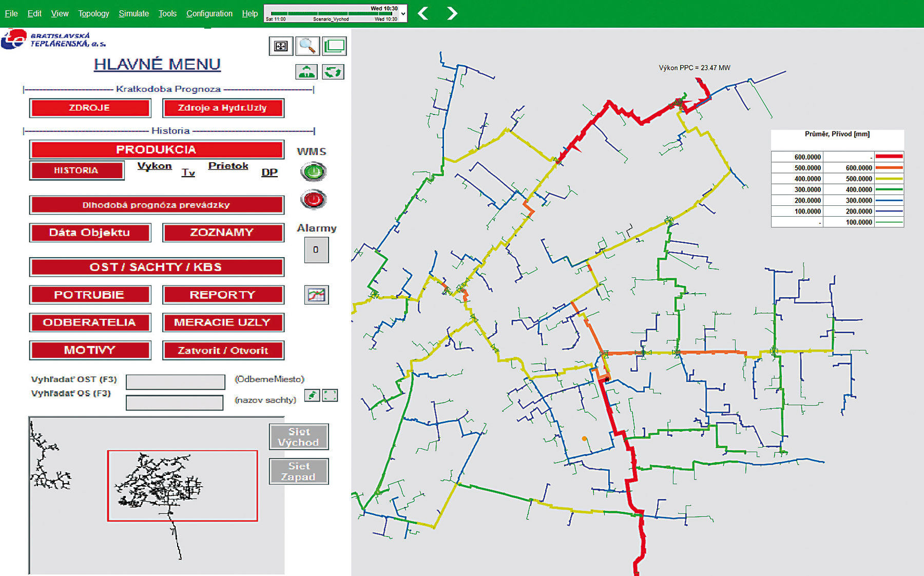
Task: Open the Simulate menu
Action: pos(133,13)
